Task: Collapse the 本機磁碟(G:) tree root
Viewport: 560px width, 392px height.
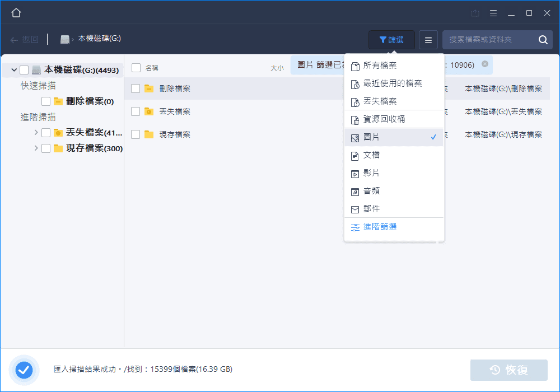Action: pyautogui.click(x=13, y=70)
